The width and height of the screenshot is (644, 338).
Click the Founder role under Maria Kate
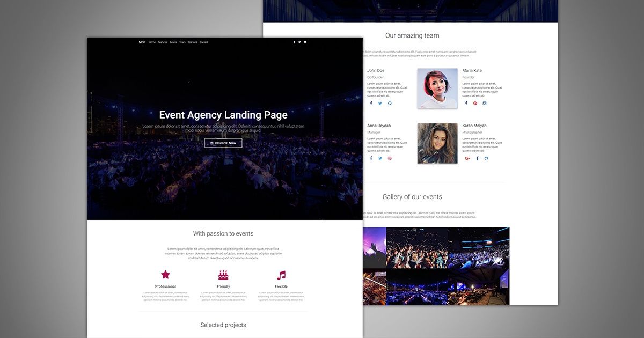click(469, 78)
